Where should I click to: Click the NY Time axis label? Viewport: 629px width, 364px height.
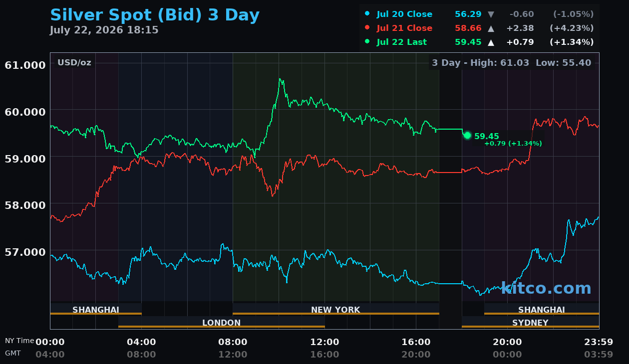(19, 341)
